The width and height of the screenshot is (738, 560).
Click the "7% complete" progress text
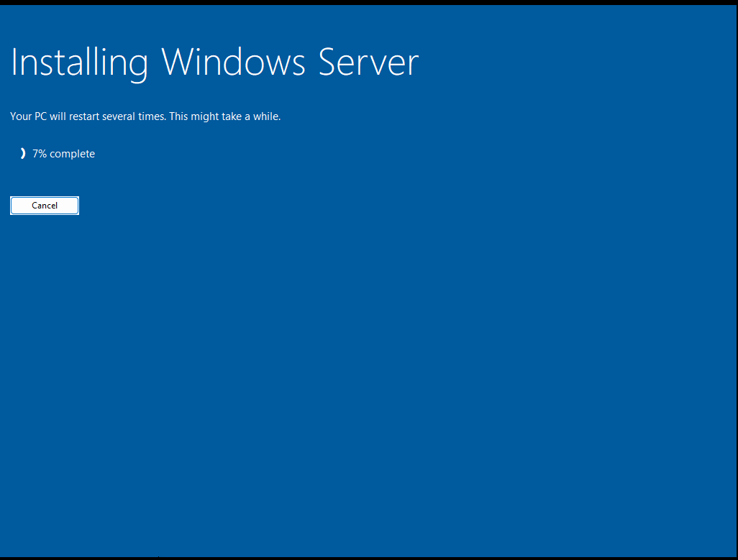63,154
